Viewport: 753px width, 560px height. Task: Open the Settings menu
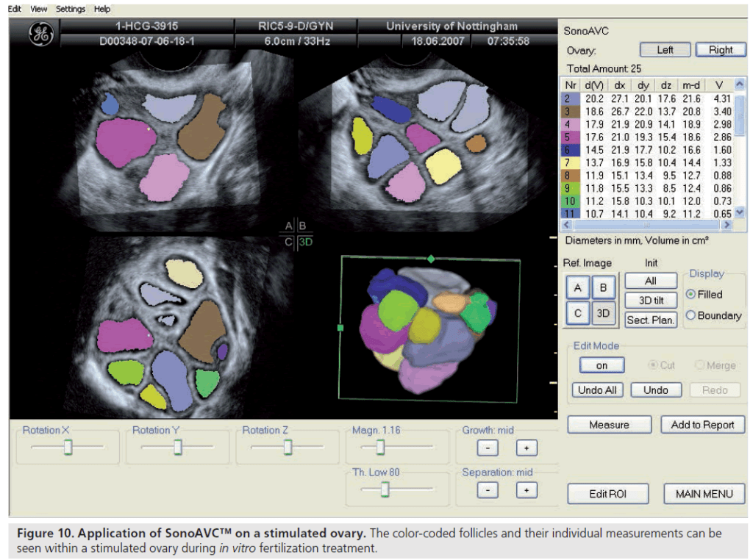click(71, 9)
